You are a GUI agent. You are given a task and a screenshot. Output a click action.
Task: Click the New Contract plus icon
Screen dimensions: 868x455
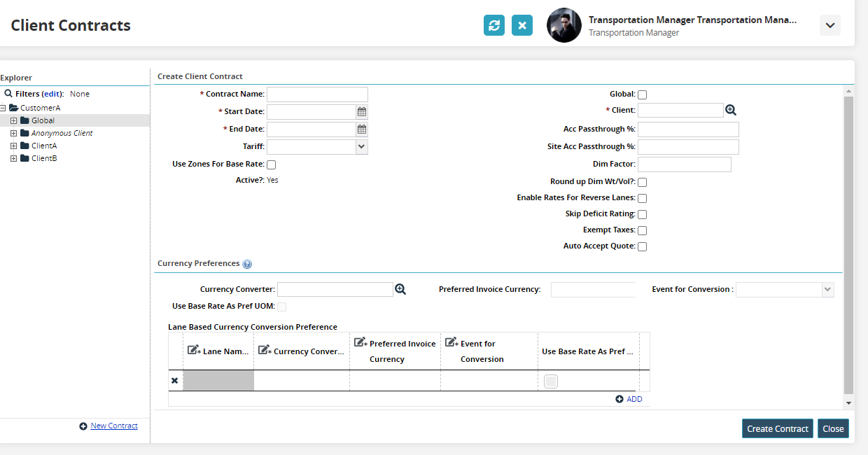83,426
